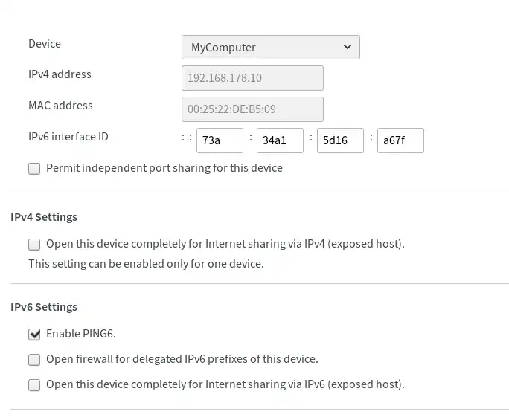
Task: Click the IPv6 Settings section heading
Action: (x=44, y=307)
